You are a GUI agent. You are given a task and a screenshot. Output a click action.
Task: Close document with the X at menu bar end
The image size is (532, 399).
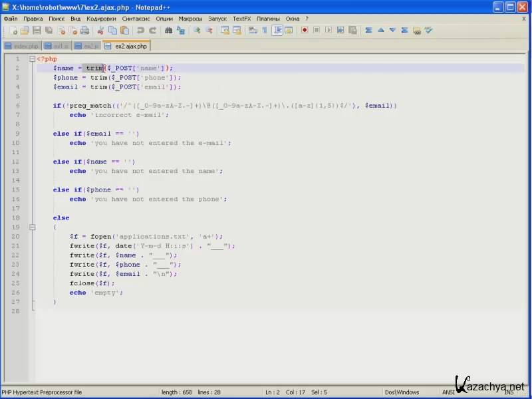(524, 19)
